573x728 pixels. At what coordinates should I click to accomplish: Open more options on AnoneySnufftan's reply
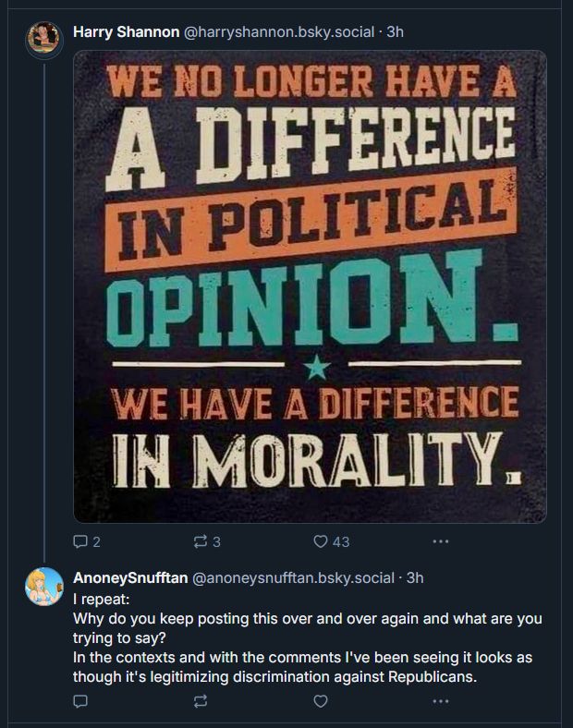441,701
